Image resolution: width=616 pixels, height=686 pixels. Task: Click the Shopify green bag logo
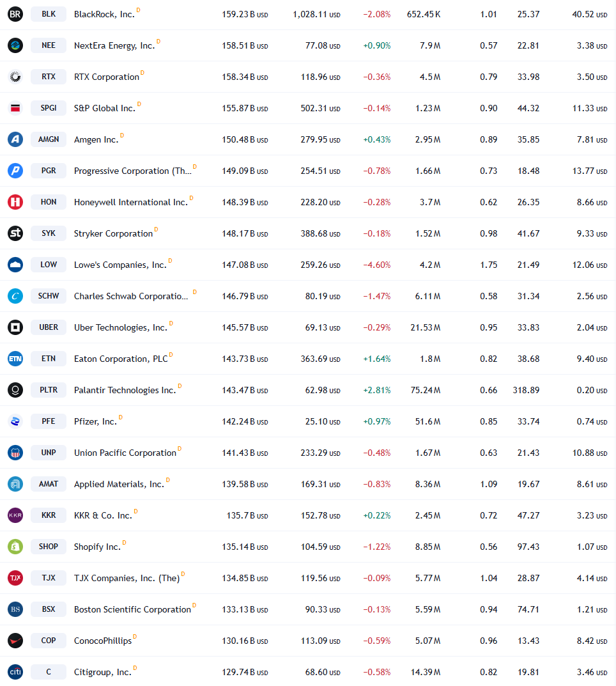click(x=15, y=547)
